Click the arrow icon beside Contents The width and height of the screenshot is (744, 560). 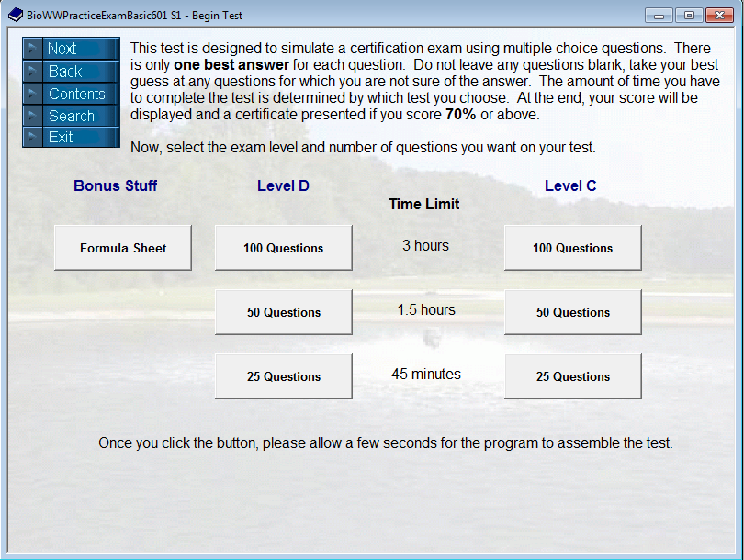33,94
